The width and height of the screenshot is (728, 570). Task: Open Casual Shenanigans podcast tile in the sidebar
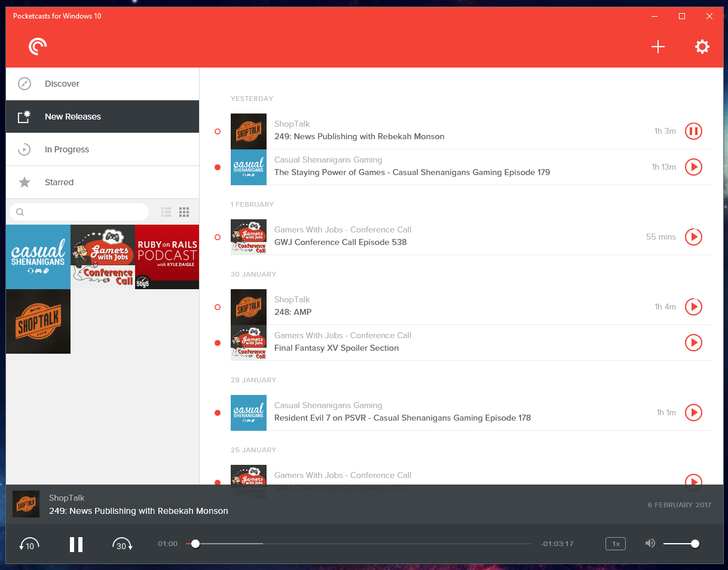pos(38,257)
